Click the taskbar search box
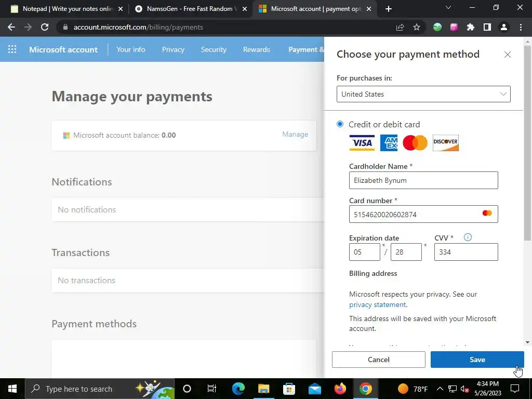Viewport: 532px width, 399px height. coord(100,389)
